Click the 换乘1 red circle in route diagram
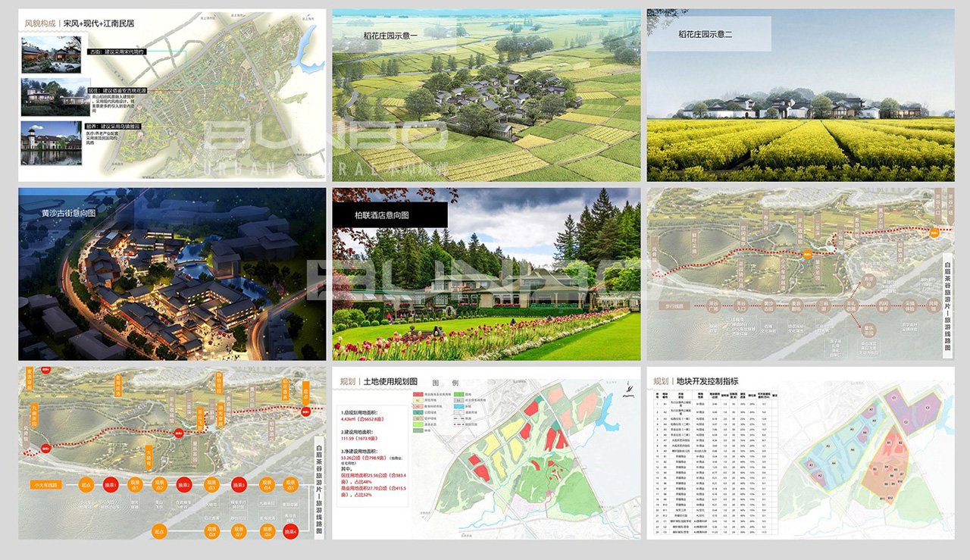This screenshot has width=970, height=560. [111, 485]
